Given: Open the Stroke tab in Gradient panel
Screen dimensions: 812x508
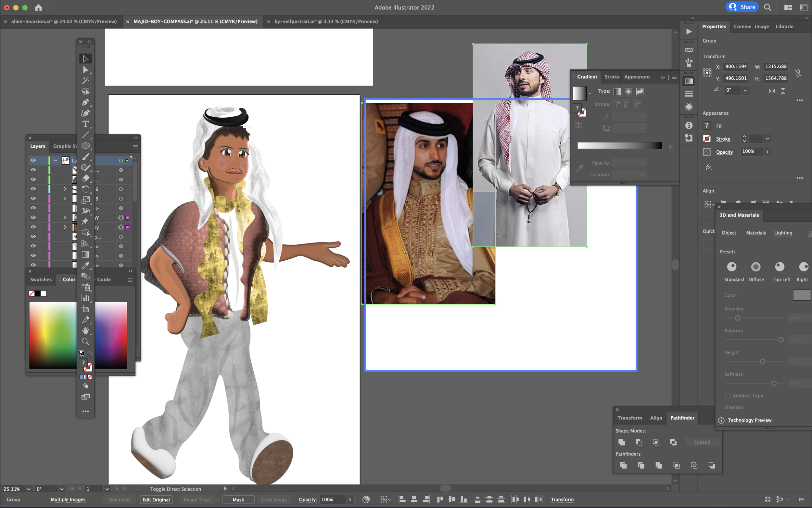Looking at the screenshot, I should coord(612,77).
